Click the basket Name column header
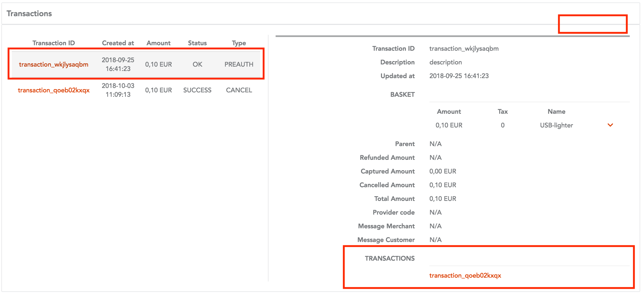Viewport: 644px width, 296px height. 556,112
